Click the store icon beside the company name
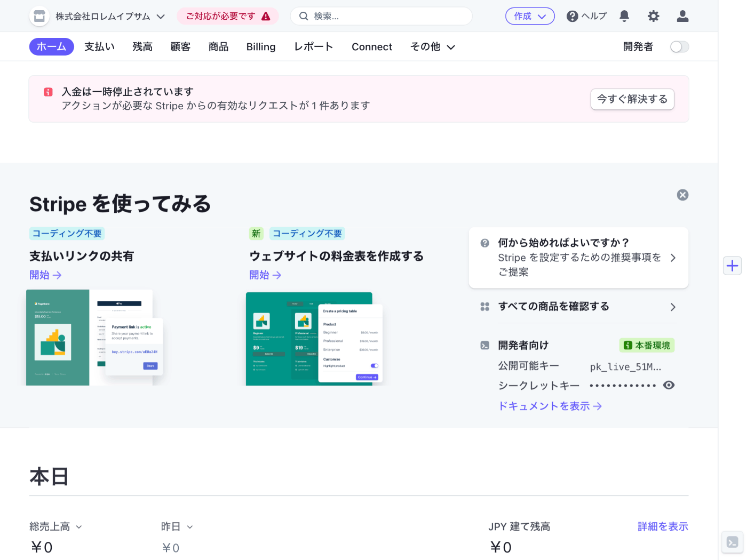The image size is (747, 560). (x=39, y=17)
